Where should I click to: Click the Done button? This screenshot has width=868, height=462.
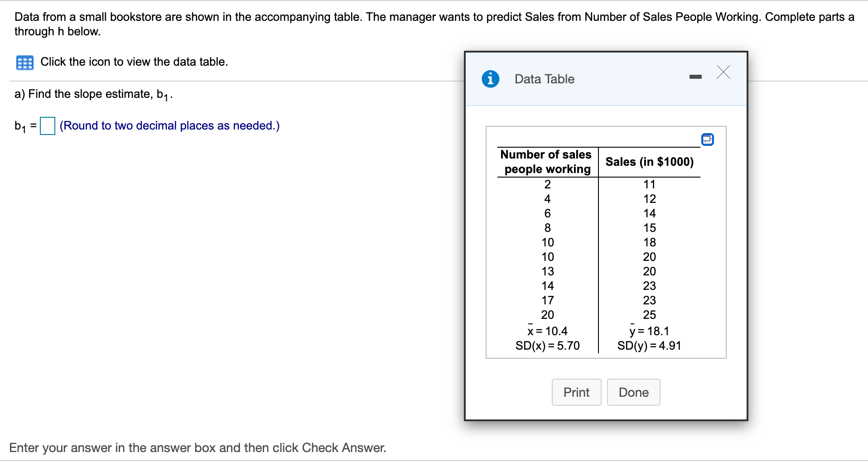tap(633, 392)
